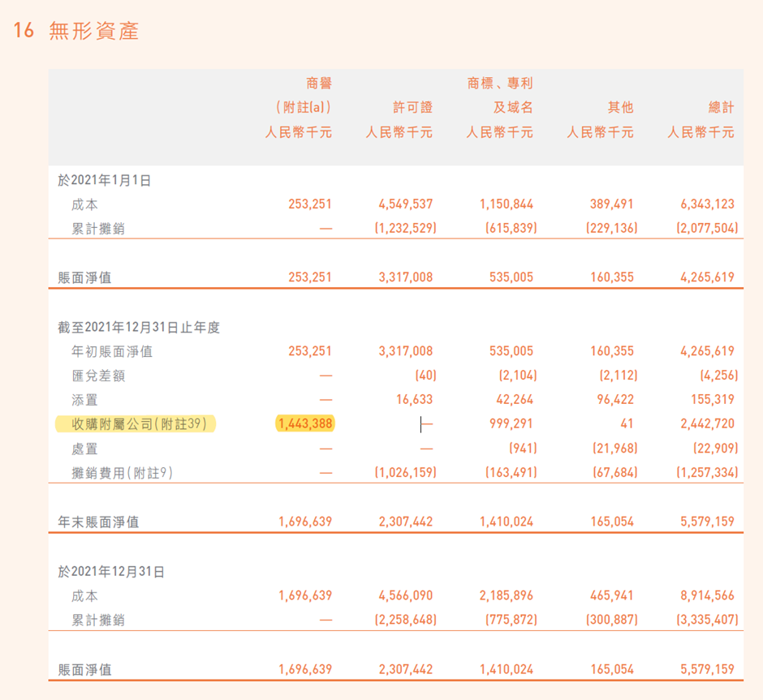Click the additions value 16,633
Viewport: 763px width, 700px height.
[414, 399]
